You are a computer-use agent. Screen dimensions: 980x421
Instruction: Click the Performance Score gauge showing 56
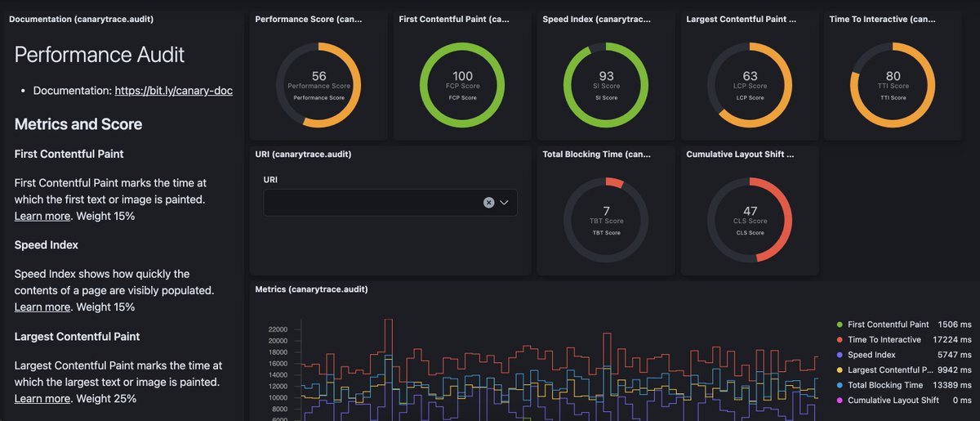318,85
